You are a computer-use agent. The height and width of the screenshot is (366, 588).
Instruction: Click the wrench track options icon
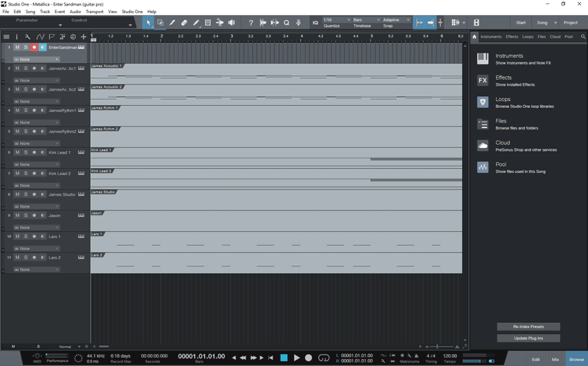[28, 37]
